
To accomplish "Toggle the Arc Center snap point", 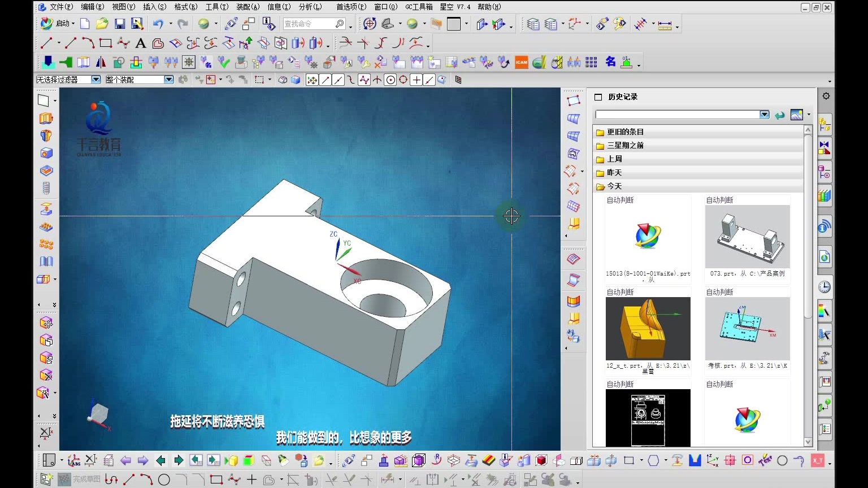I will coord(390,80).
